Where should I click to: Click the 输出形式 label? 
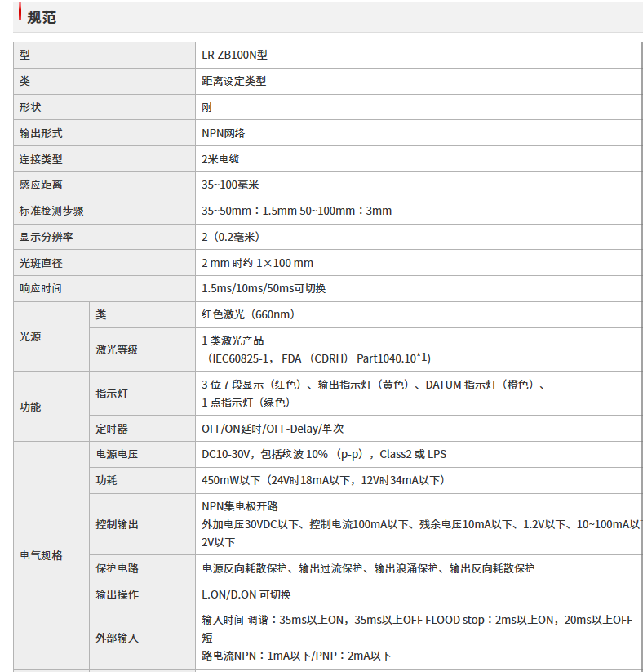coord(41,133)
